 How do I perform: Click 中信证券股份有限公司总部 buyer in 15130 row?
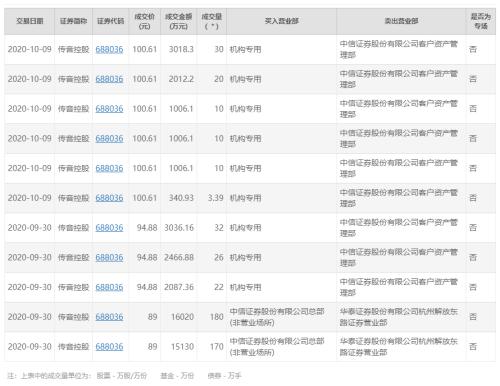[277, 347]
